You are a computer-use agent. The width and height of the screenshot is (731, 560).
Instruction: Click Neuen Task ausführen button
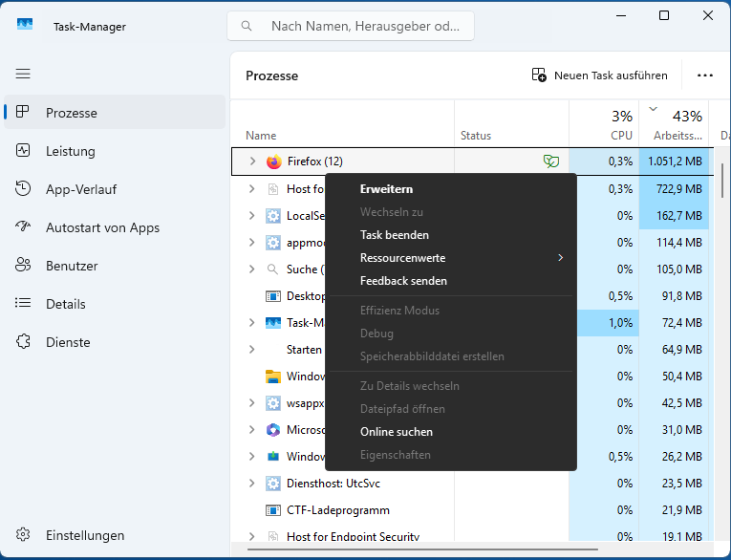point(599,75)
